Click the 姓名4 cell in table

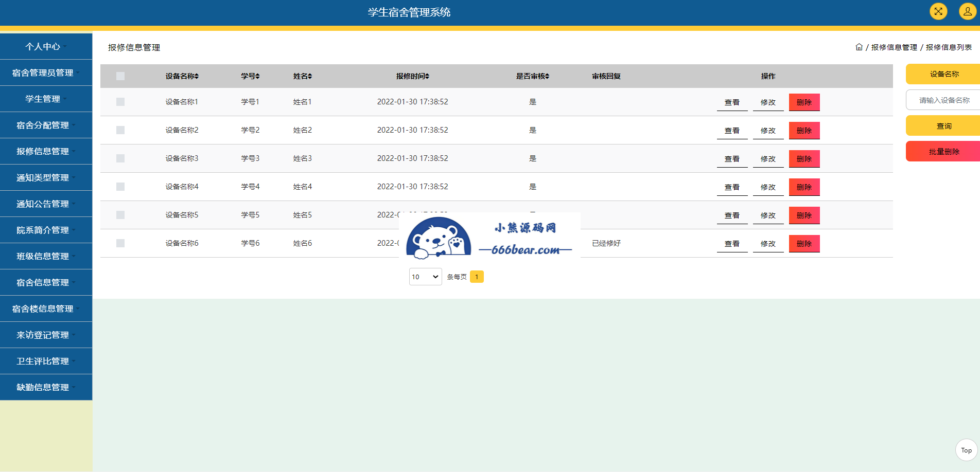coord(303,187)
